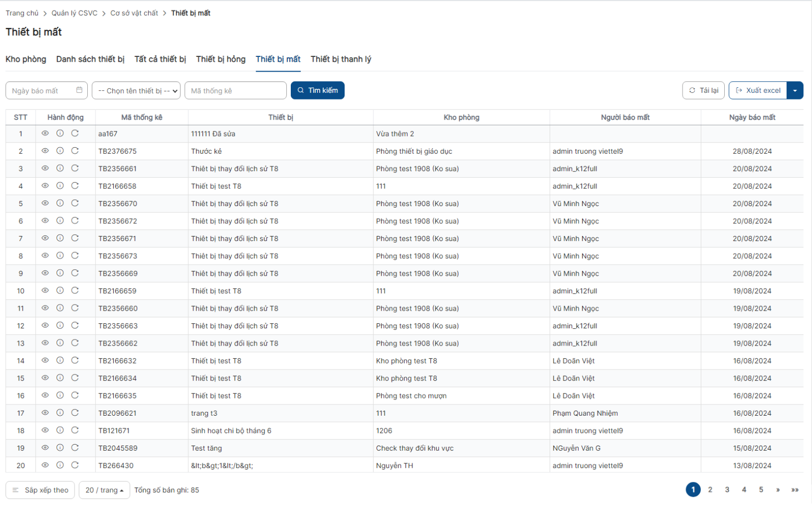The image size is (812, 505).
Task: Switch to the Thiết bị hỏng tab
Action: pos(221,59)
